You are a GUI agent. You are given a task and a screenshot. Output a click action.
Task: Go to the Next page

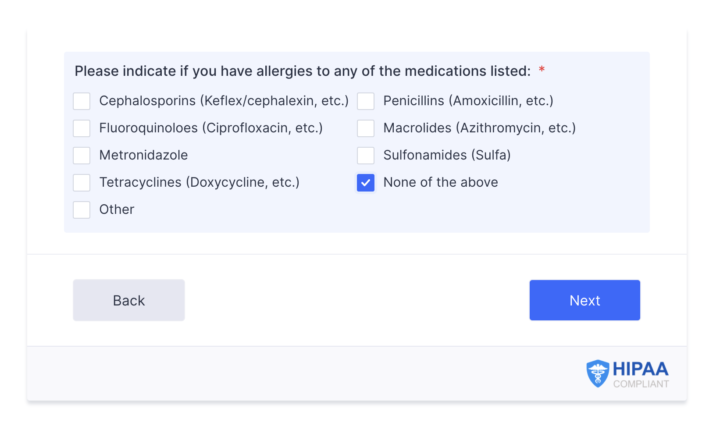pos(585,300)
